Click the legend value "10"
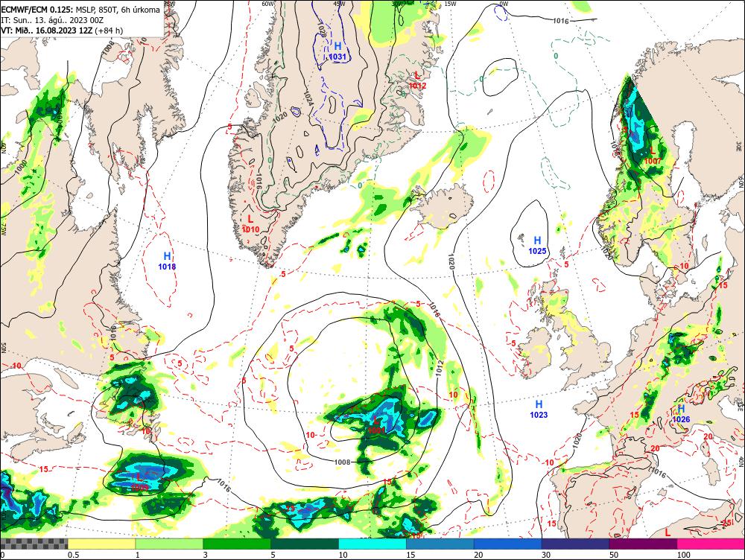 (x=343, y=555)
